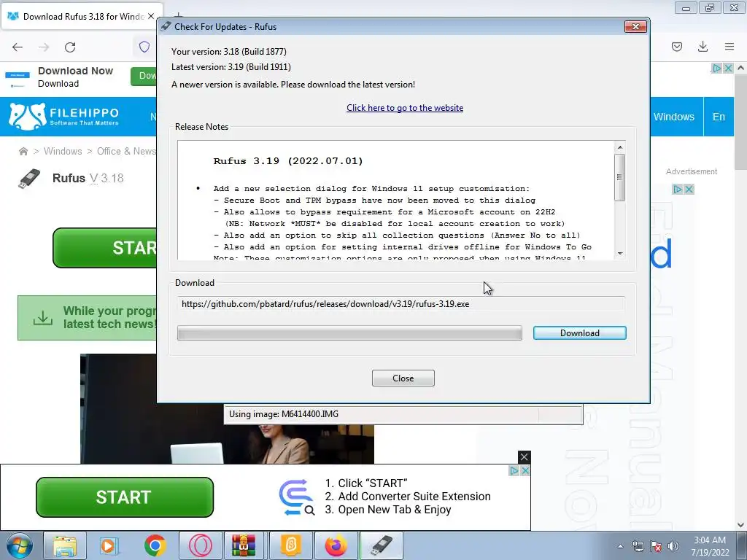Click the bottom ad banner START button
The height and width of the screenshot is (560, 747).
124,497
